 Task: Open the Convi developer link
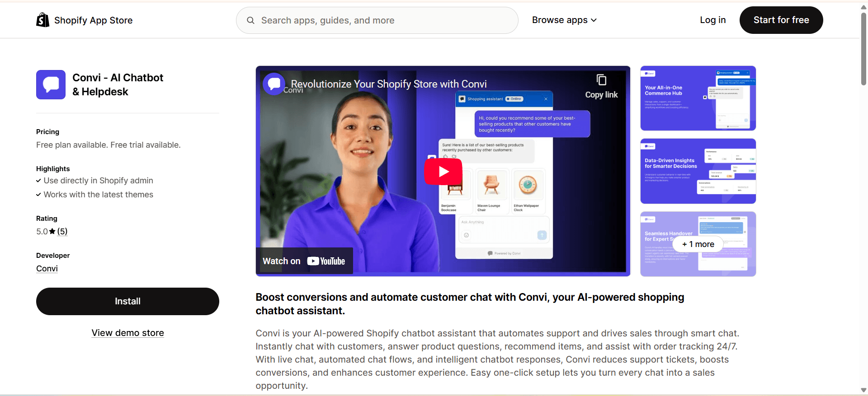[47, 269]
